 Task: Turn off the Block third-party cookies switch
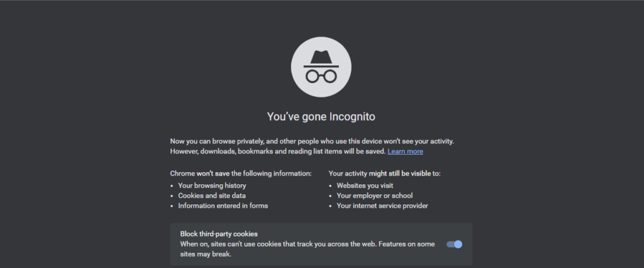454,244
